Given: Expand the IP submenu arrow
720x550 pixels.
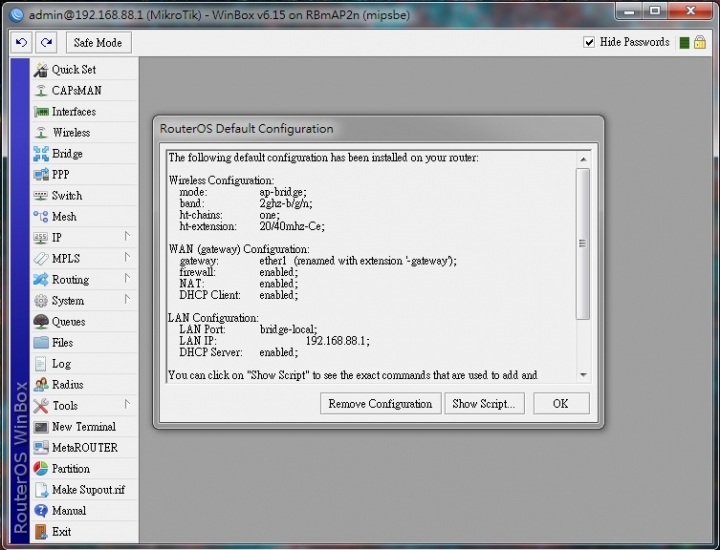Looking at the screenshot, I should pyautogui.click(x=127, y=236).
